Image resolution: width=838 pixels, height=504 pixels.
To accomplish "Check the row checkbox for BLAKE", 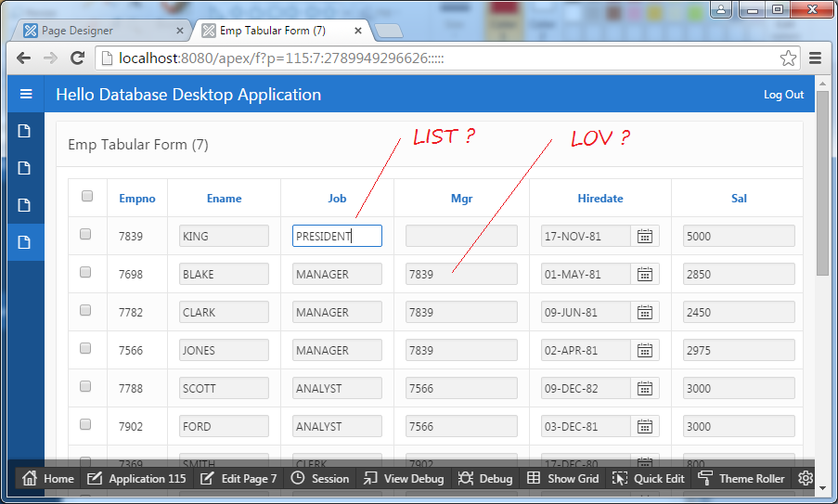I will tap(85, 272).
